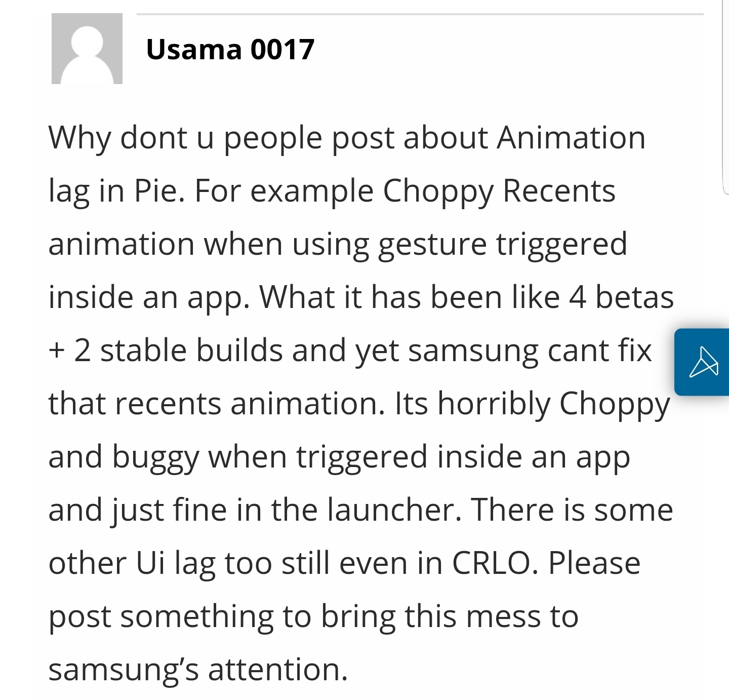This screenshot has width=729, height=700.
Task: Click the scrollbar handle at right edge
Action: (x=726, y=96)
